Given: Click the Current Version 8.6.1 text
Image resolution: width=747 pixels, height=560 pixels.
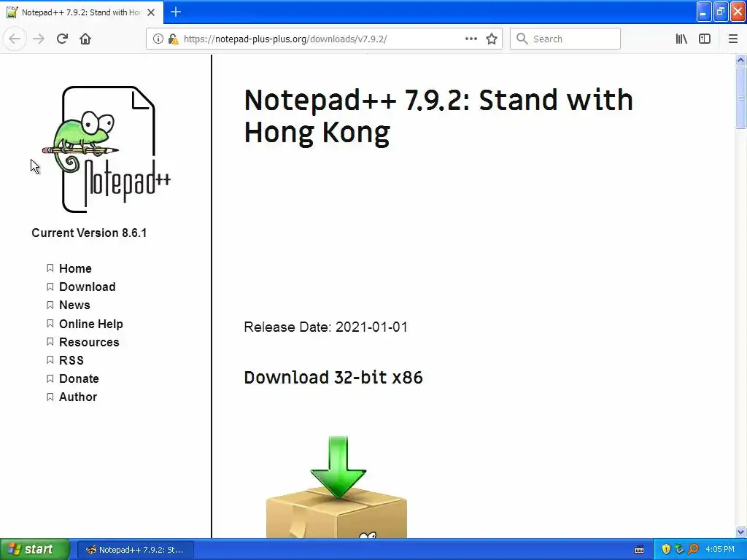Looking at the screenshot, I should tap(89, 233).
